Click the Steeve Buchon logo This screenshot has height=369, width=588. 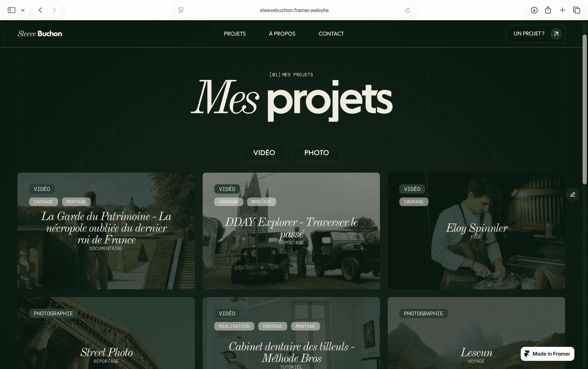(40, 34)
